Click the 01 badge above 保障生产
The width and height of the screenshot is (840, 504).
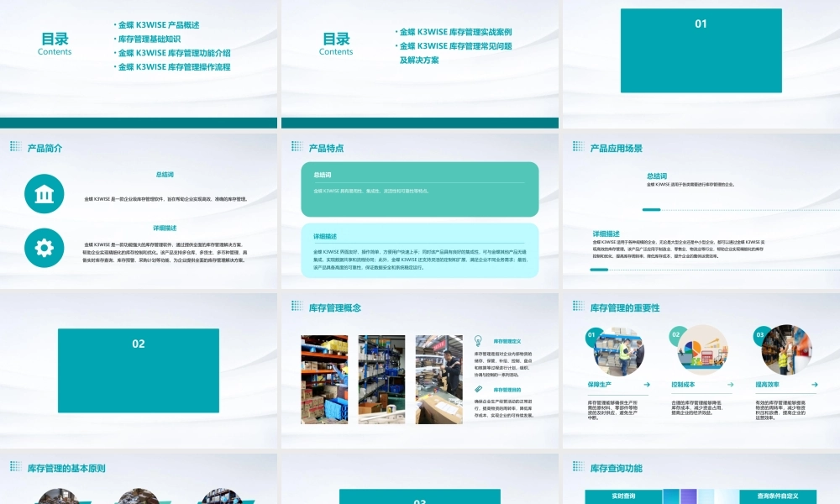pyautogui.click(x=591, y=335)
